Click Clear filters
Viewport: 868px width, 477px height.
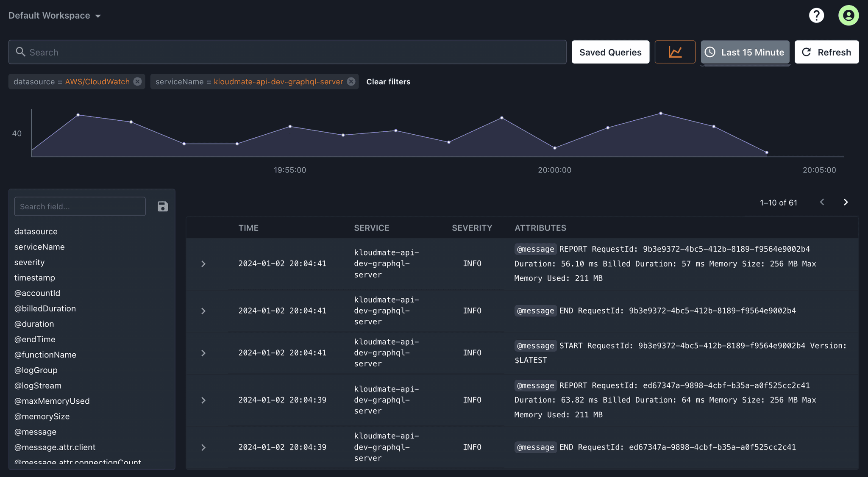coord(388,81)
